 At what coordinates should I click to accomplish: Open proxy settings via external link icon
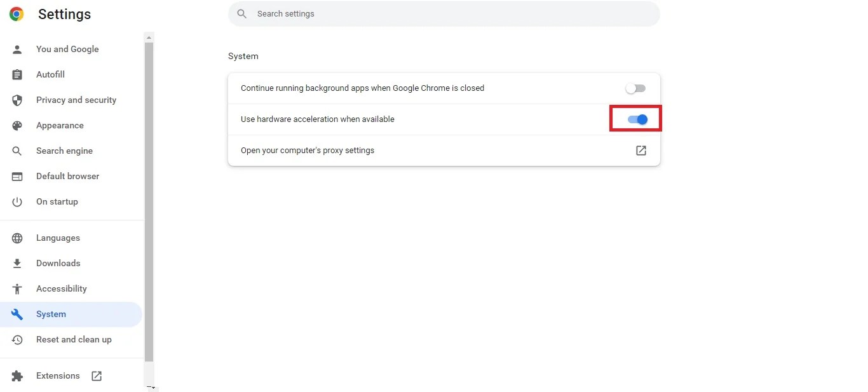point(641,151)
